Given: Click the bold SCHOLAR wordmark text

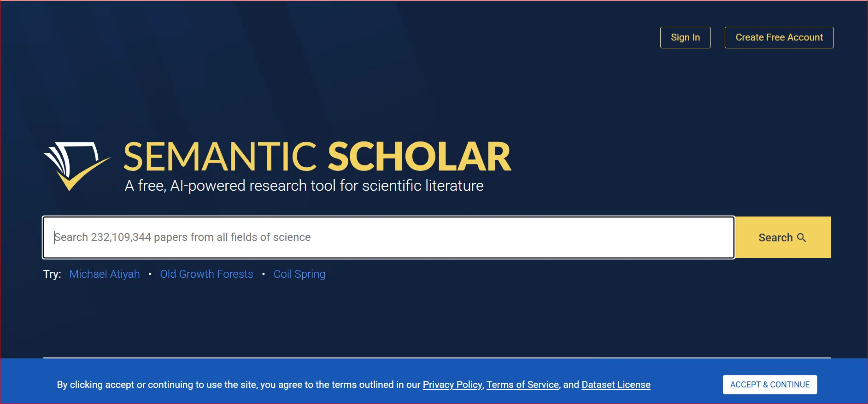Looking at the screenshot, I should (x=419, y=157).
